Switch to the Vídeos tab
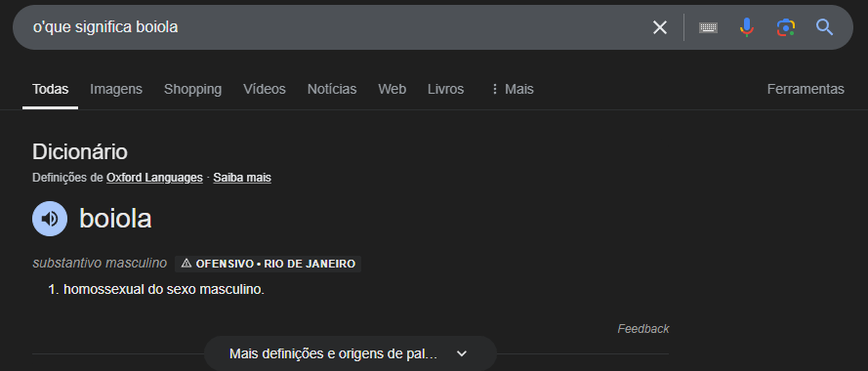The width and height of the screenshot is (868, 371). [x=265, y=89]
